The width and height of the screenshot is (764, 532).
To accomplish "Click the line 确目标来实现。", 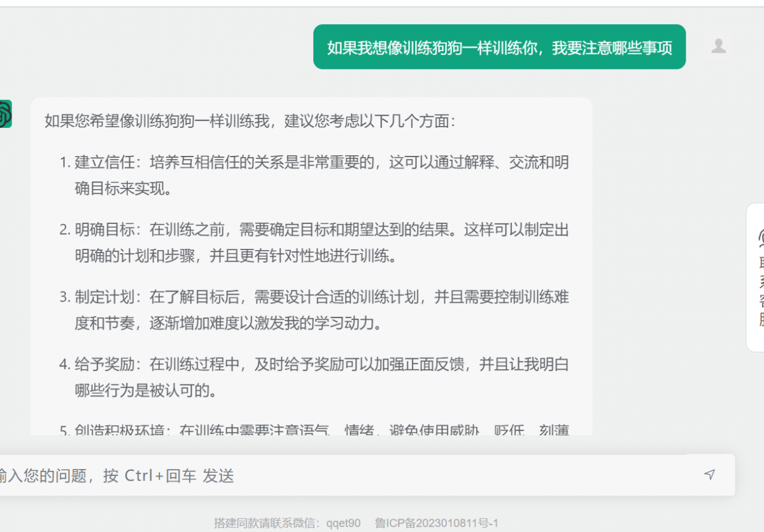I will [x=124, y=189].
